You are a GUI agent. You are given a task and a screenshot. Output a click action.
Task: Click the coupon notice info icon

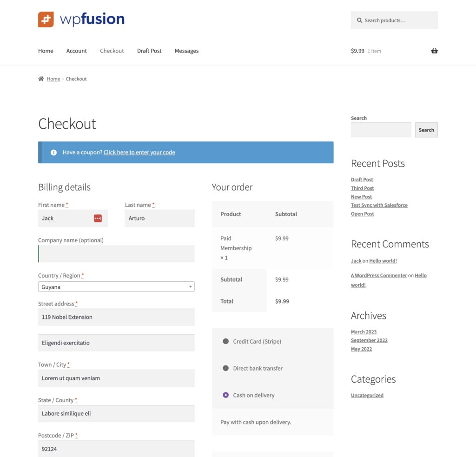click(x=54, y=152)
